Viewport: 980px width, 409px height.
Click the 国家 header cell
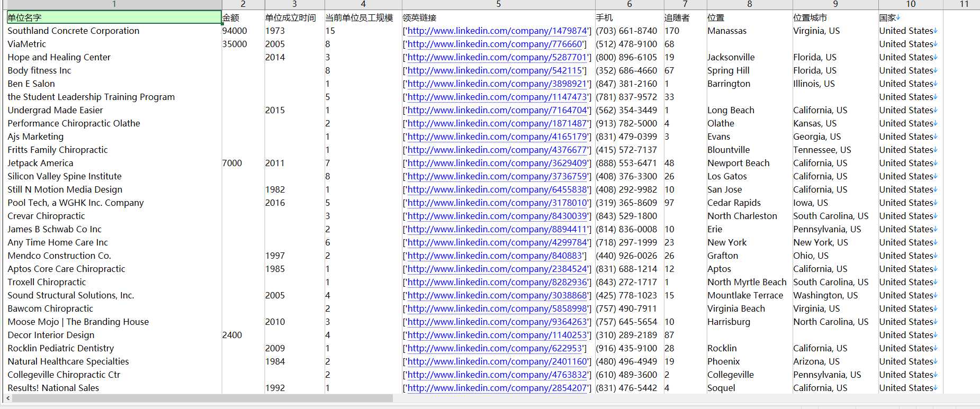pyautogui.click(x=911, y=17)
